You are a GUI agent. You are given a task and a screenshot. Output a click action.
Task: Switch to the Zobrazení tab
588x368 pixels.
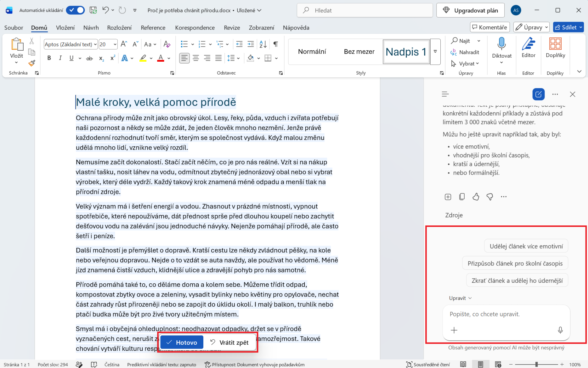[x=261, y=28]
